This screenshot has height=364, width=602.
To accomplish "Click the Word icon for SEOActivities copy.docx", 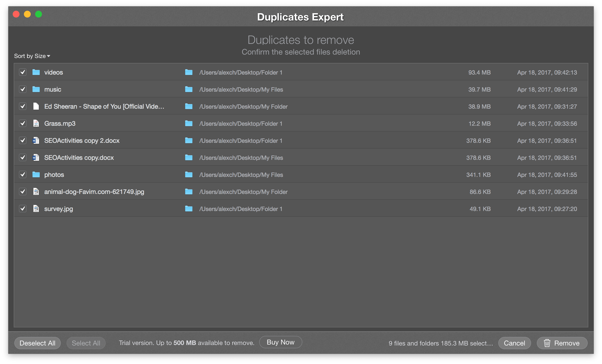I will click(x=36, y=158).
